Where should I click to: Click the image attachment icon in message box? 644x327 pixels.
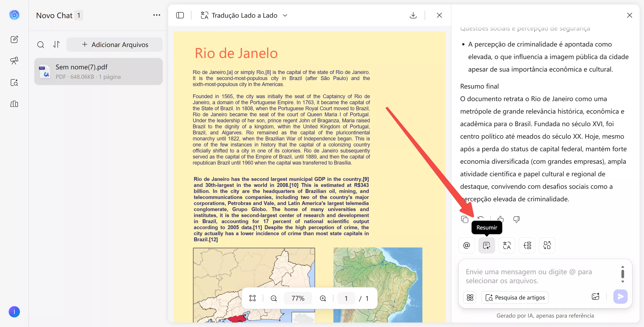point(596,297)
